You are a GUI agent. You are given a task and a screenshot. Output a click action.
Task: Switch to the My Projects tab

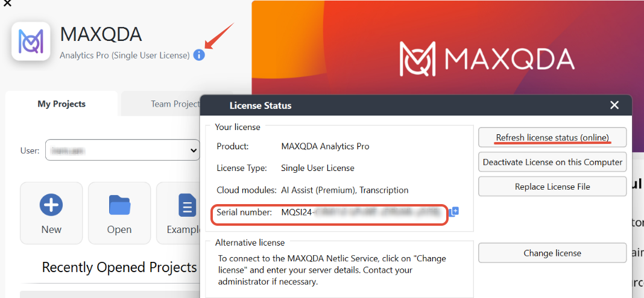tap(62, 104)
